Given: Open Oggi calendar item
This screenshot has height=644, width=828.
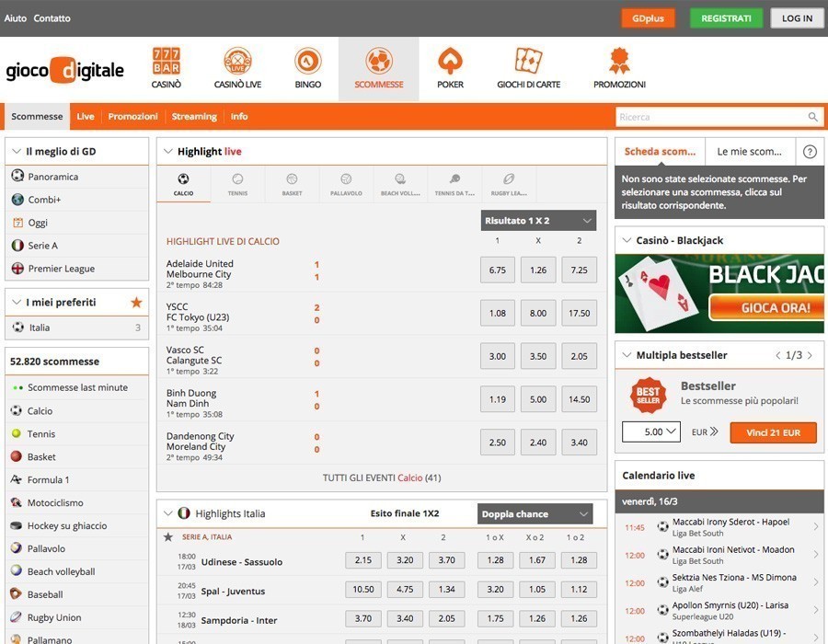Looking at the screenshot, I should pos(77,223).
